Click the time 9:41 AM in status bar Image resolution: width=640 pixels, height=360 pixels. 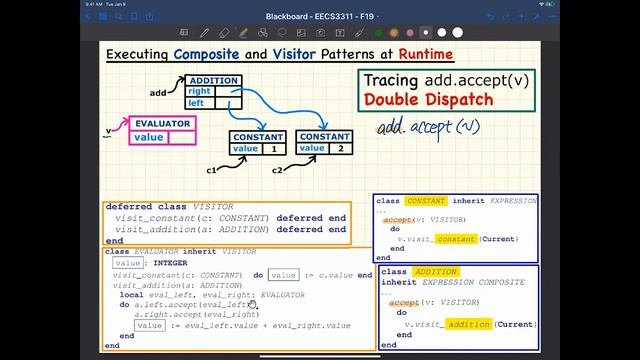pos(93,4)
